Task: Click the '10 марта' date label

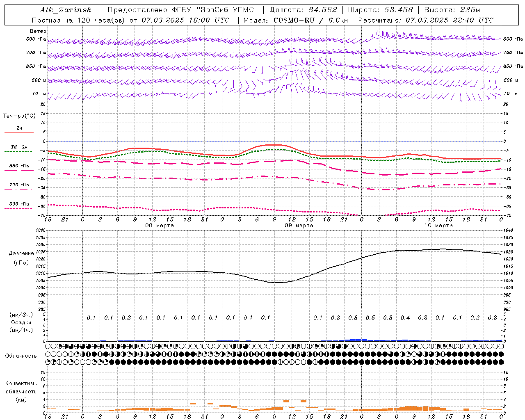Action: click(438, 226)
